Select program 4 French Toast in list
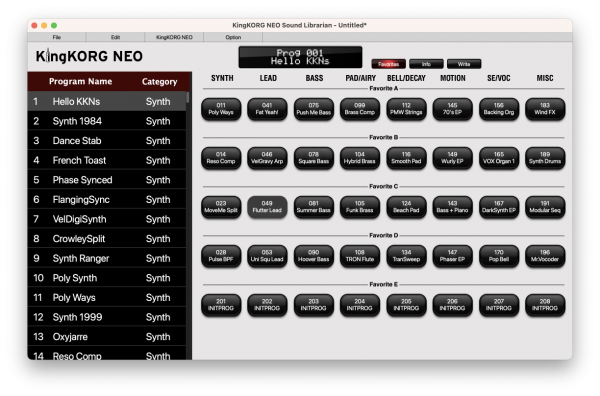This screenshot has height=396, width=600. tap(107, 160)
